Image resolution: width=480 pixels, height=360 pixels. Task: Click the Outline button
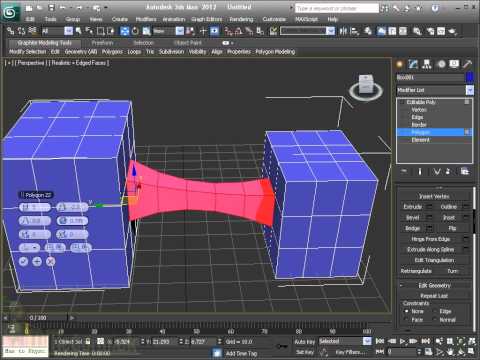449,207
